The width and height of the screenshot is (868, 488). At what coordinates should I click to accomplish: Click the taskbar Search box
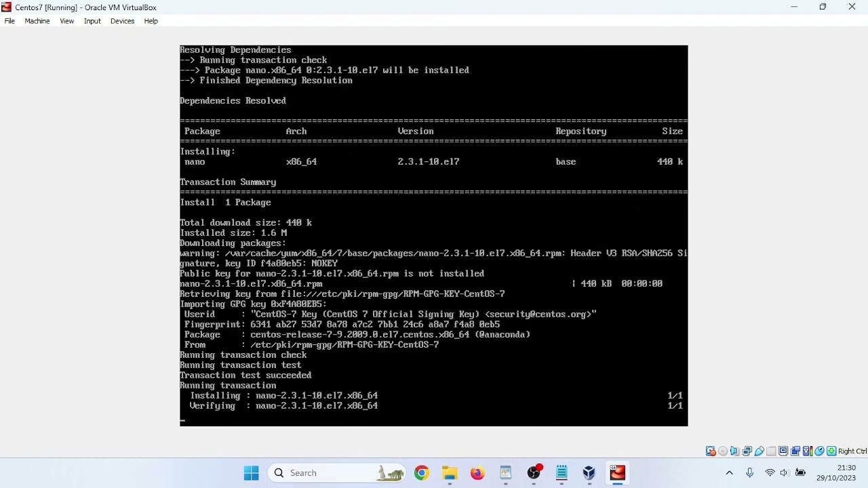click(338, 473)
